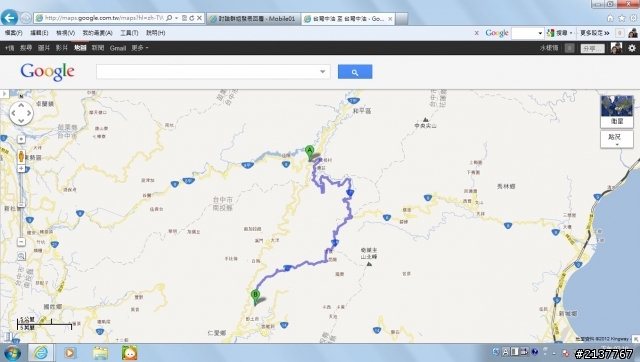Viewport: 640px width, 362px height.
Task: Open account avatar in the black bar
Action: pos(616,48)
